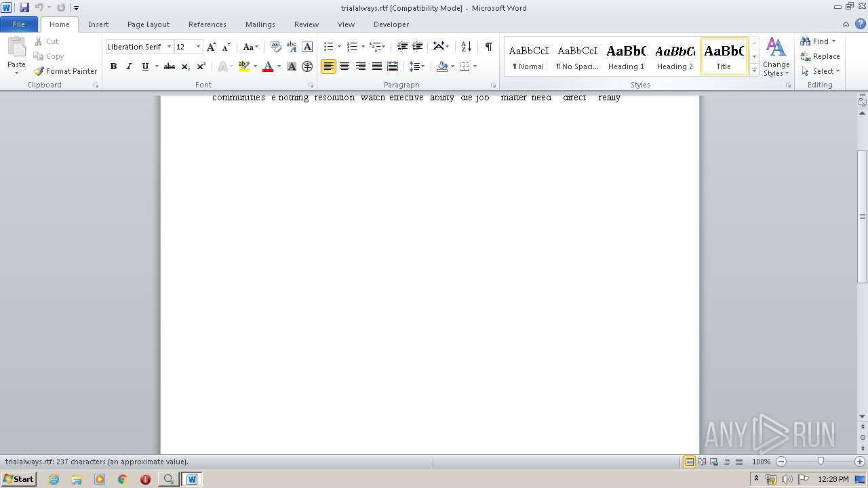
Task: Open Change Case dropdown
Action: (x=250, y=47)
